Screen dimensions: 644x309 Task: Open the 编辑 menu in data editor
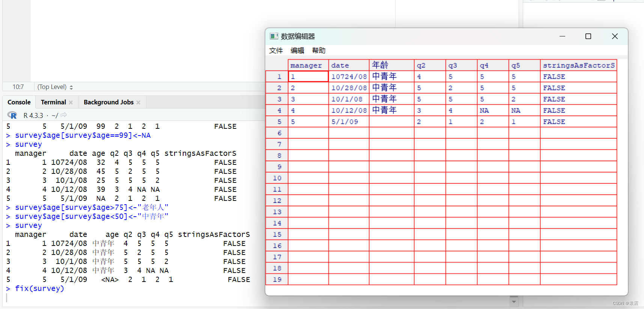pos(297,50)
